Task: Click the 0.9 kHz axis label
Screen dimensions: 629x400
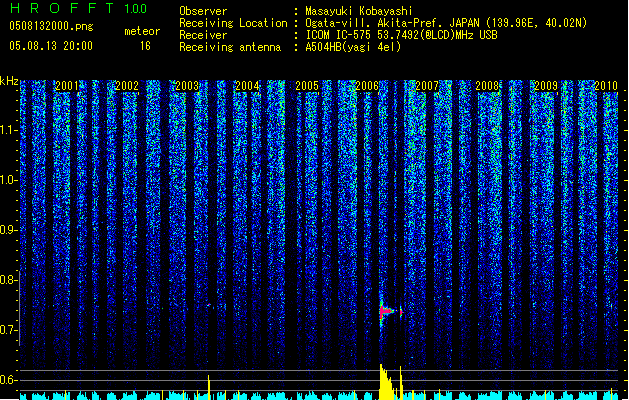Action: click(x=8, y=230)
